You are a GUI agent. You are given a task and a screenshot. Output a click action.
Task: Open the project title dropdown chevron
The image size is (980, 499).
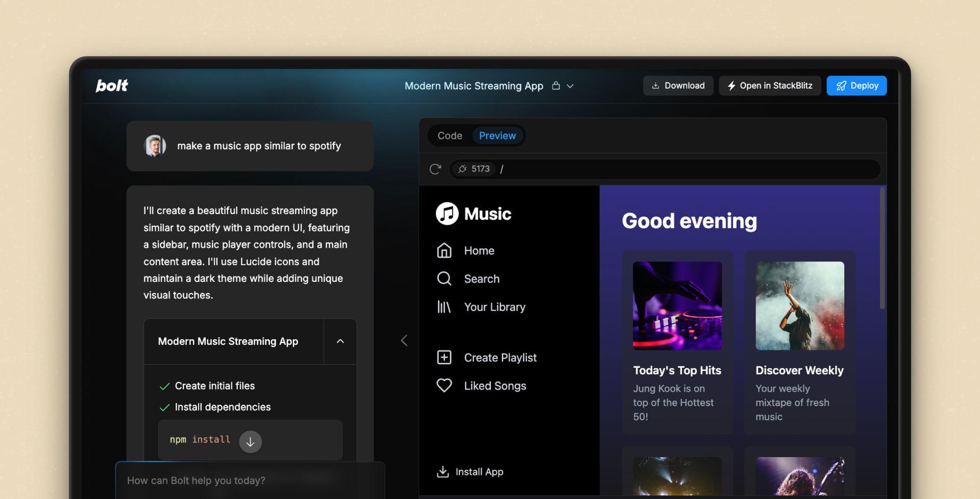(x=570, y=86)
